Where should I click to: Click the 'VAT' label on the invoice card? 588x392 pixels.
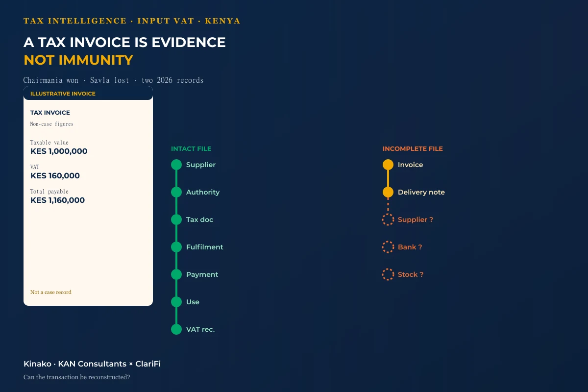click(x=35, y=167)
